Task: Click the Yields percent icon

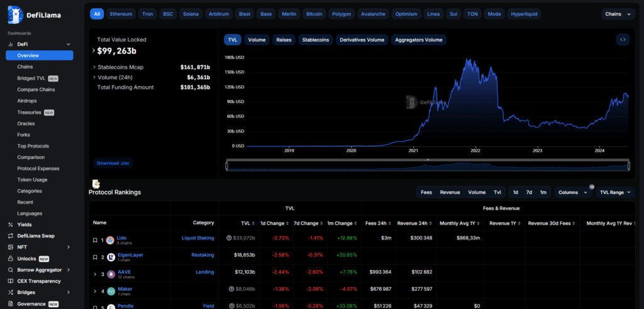Action: click(10, 224)
